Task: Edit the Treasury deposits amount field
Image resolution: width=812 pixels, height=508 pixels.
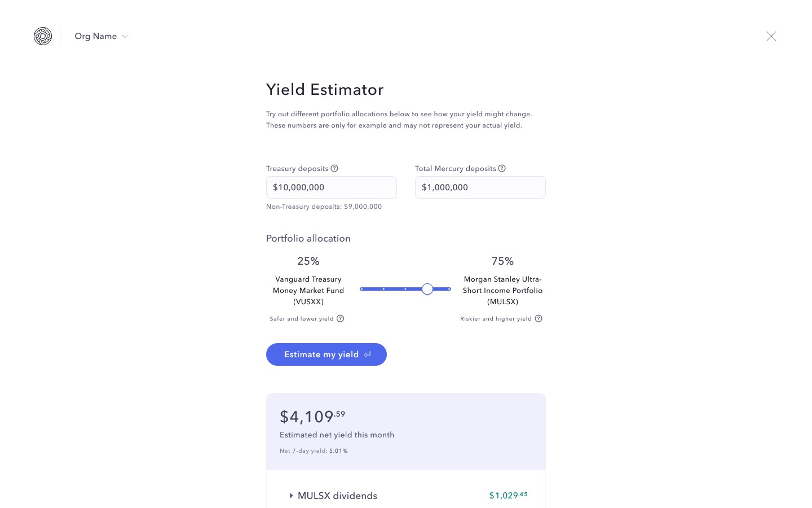Action: pos(332,187)
